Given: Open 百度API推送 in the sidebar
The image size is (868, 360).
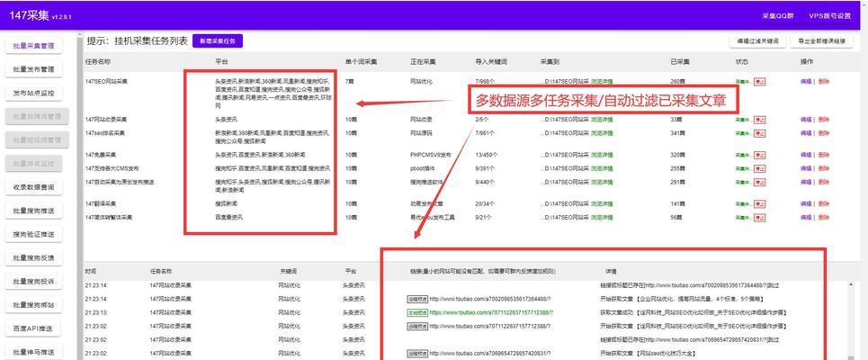Looking at the screenshot, I should click(x=34, y=328).
